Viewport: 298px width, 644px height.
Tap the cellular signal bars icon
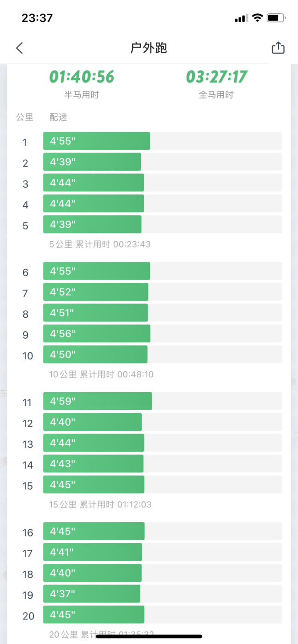(241, 19)
